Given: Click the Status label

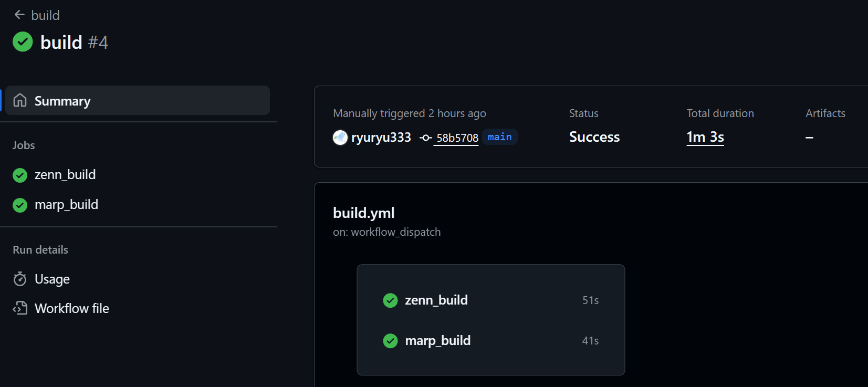Looking at the screenshot, I should 583,113.
